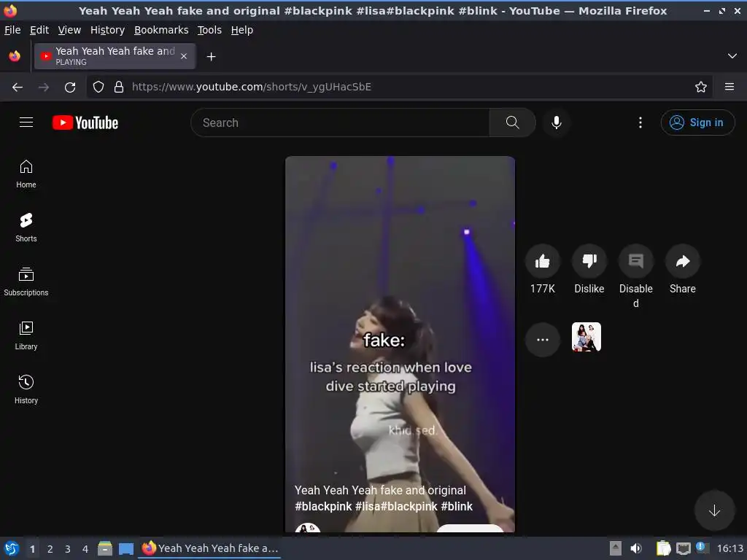Switch to workspace 1
Image resolution: width=747 pixels, height=560 pixels.
pos(32,549)
